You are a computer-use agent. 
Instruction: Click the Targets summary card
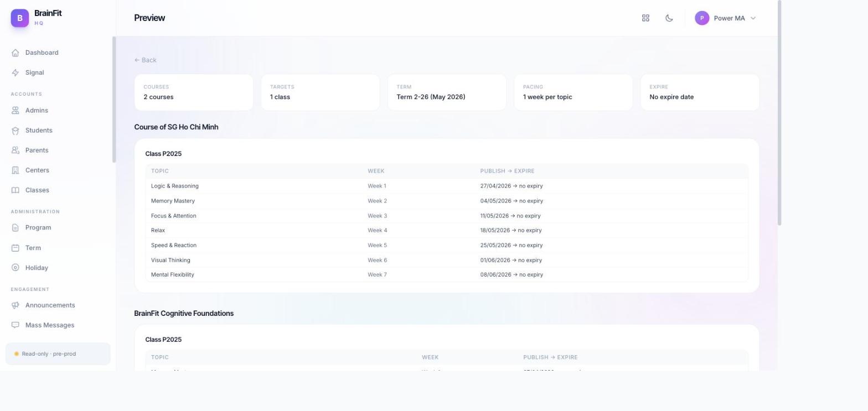tap(321, 92)
